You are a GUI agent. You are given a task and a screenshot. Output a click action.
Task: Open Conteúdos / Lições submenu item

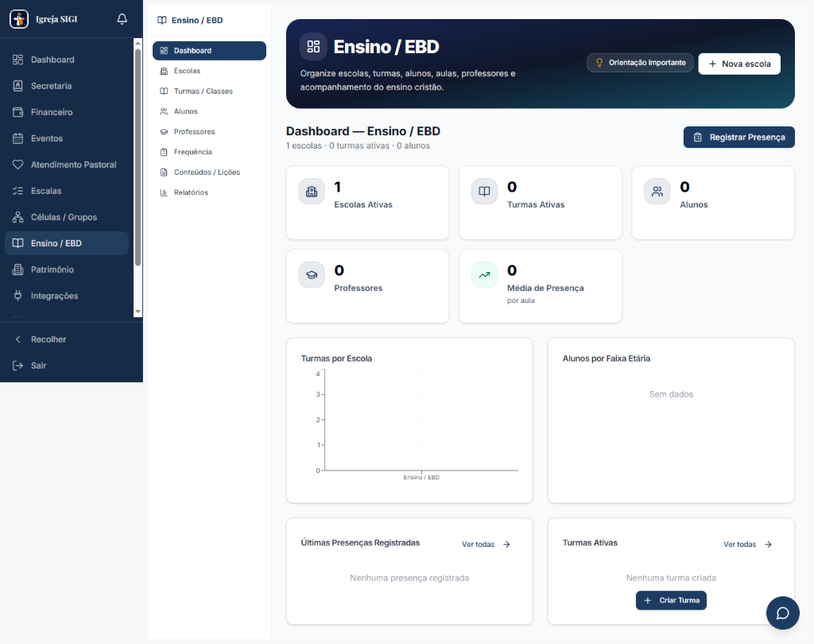click(x=209, y=172)
